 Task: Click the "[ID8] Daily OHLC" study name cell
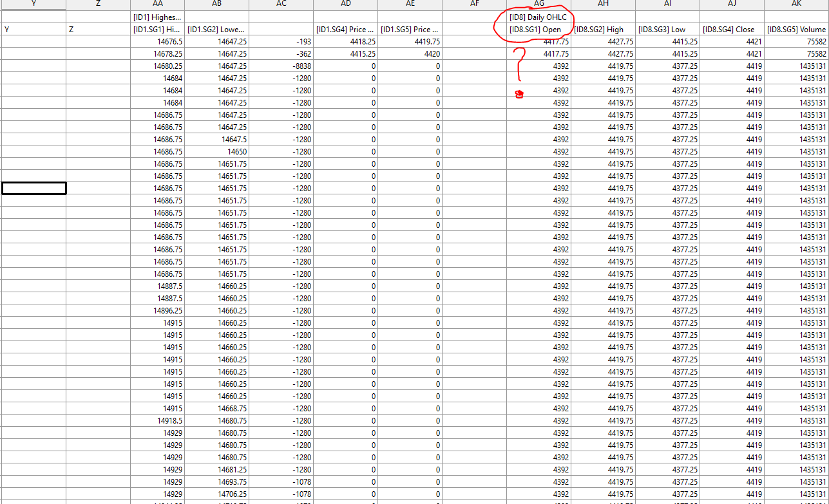(x=538, y=17)
